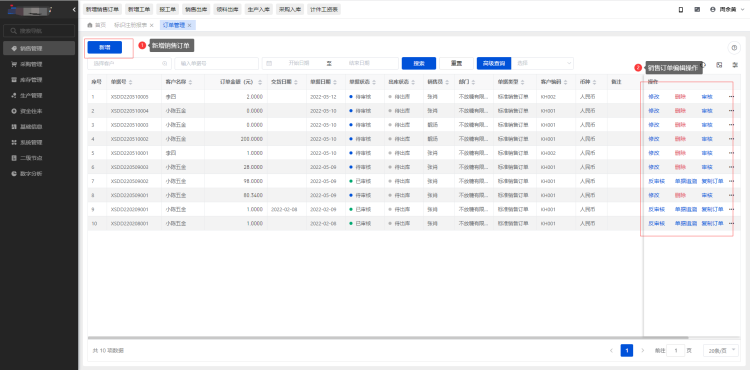This screenshot has width=750, height=370.
Task: Sort by 单据日期 column
Action: (x=335, y=82)
